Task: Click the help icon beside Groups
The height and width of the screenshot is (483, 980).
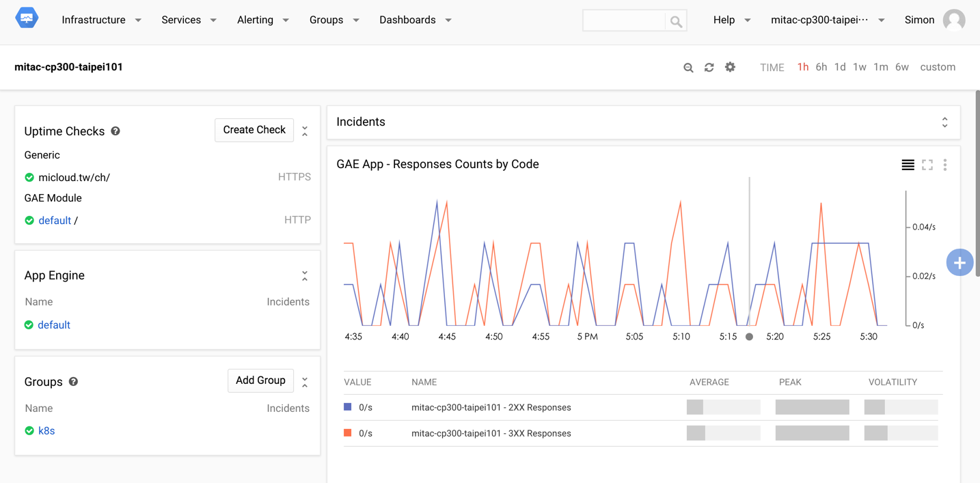Action: 73,382
